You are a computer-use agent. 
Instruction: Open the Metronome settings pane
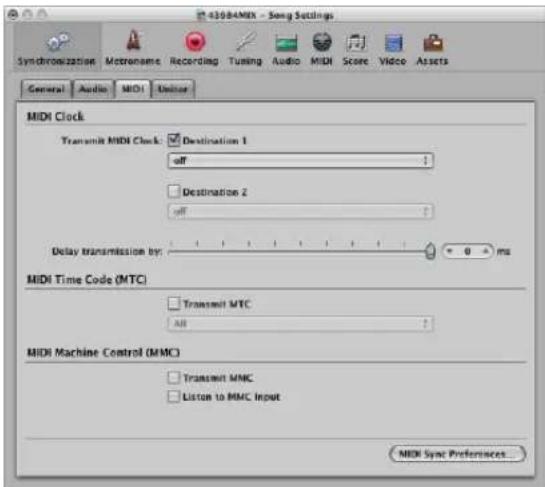pyautogui.click(x=133, y=49)
